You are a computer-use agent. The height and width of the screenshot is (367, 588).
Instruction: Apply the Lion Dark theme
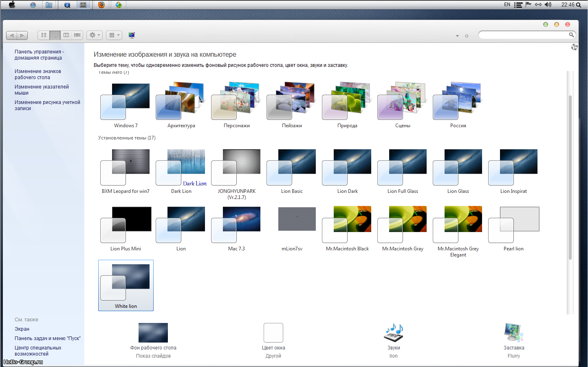coord(347,171)
